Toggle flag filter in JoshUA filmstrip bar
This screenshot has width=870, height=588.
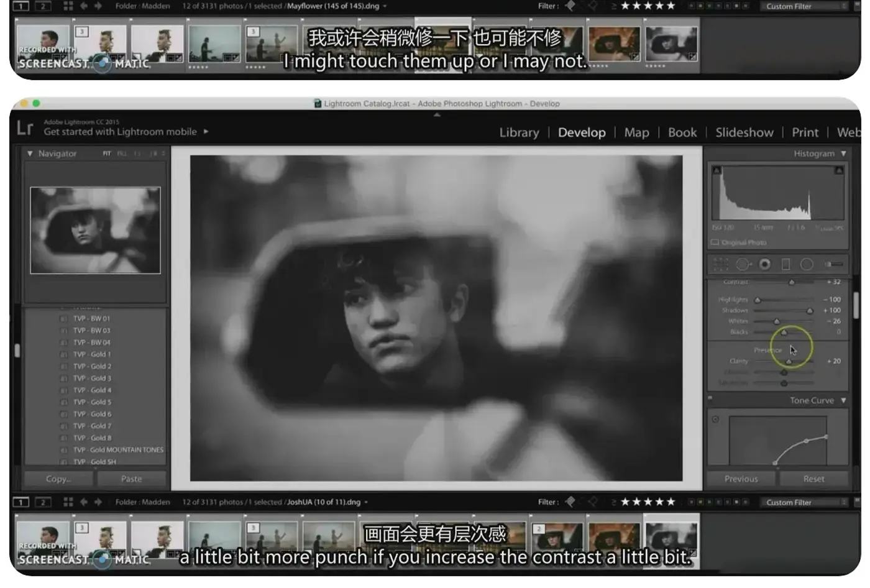click(x=570, y=502)
